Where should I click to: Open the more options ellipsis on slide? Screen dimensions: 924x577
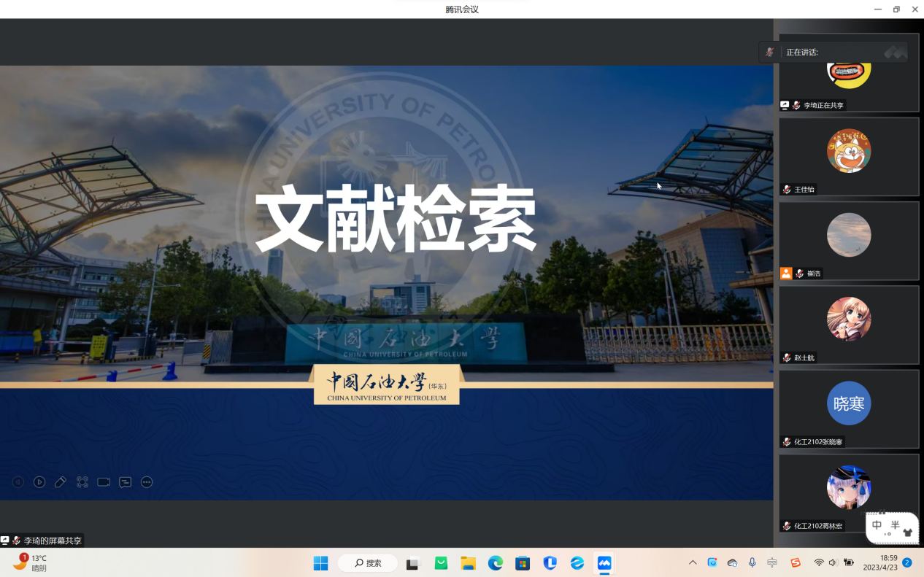click(147, 482)
